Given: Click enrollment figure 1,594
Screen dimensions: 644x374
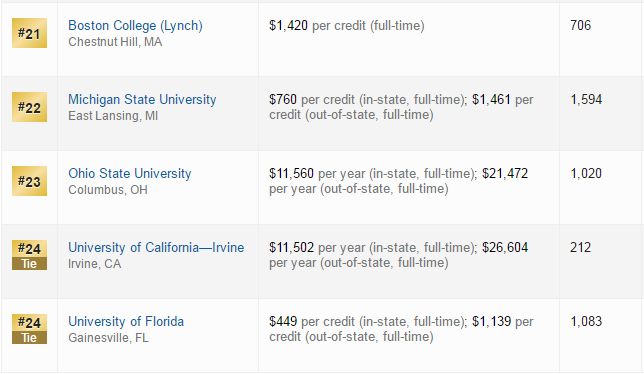Looking at the screenshot, I should click(586, 99).
